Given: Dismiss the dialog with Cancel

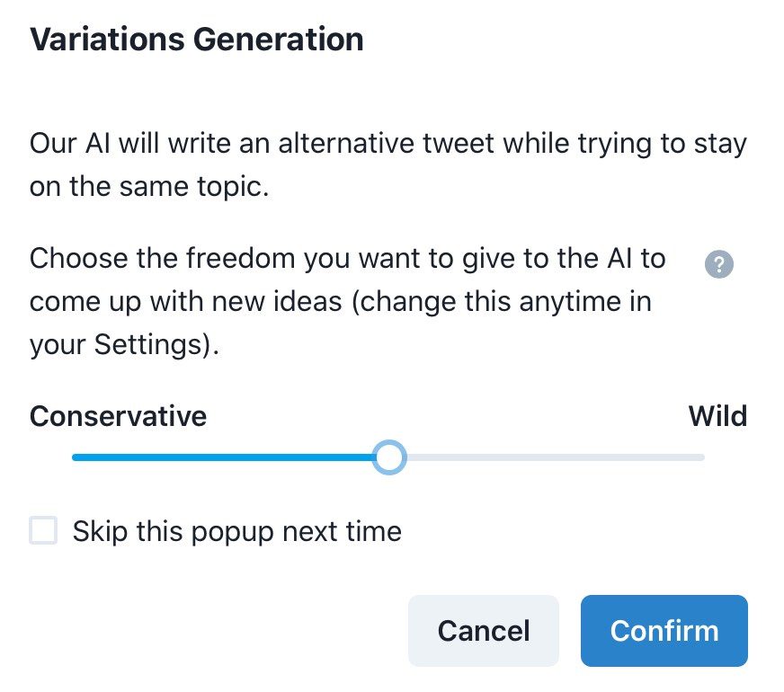Looking at the screenshot, I should (483, 631).
